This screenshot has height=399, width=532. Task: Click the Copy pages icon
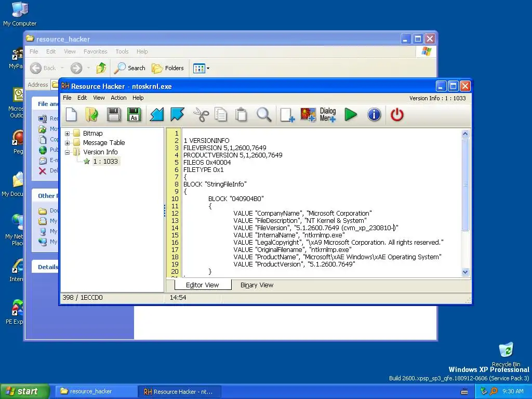(x=220, y=115)
